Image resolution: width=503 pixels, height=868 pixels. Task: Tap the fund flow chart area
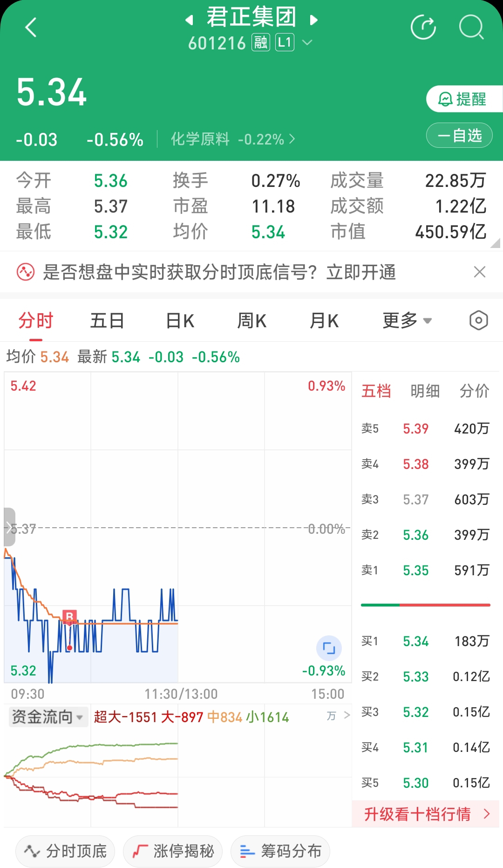click(x=177, y=777)
